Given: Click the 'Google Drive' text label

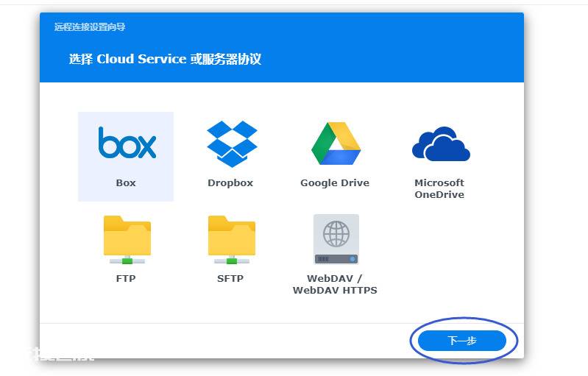Looking at the screenshot, I should point(335,183).
